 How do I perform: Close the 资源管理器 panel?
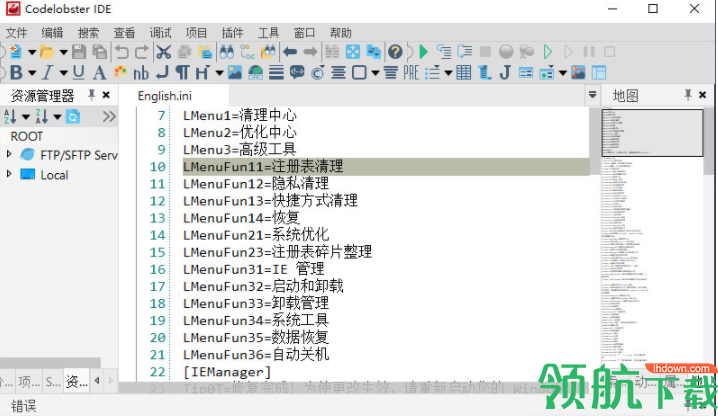coord(106,95)
